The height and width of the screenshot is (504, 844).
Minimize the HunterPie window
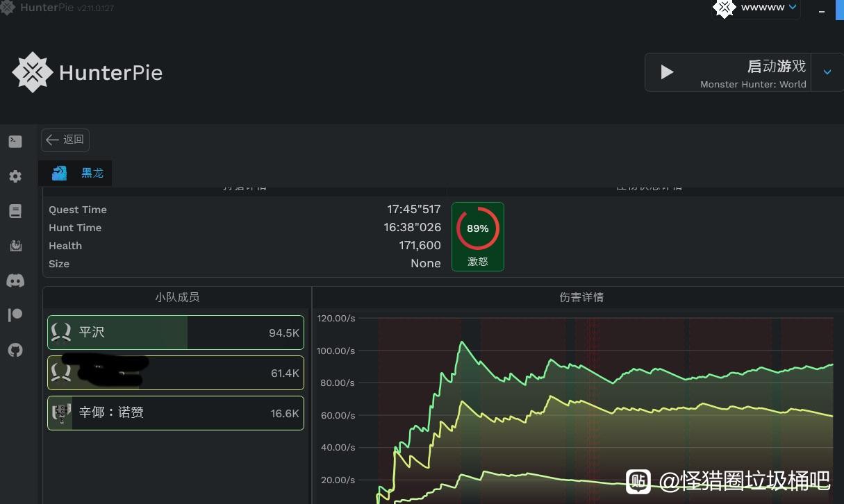coord(822,12)
